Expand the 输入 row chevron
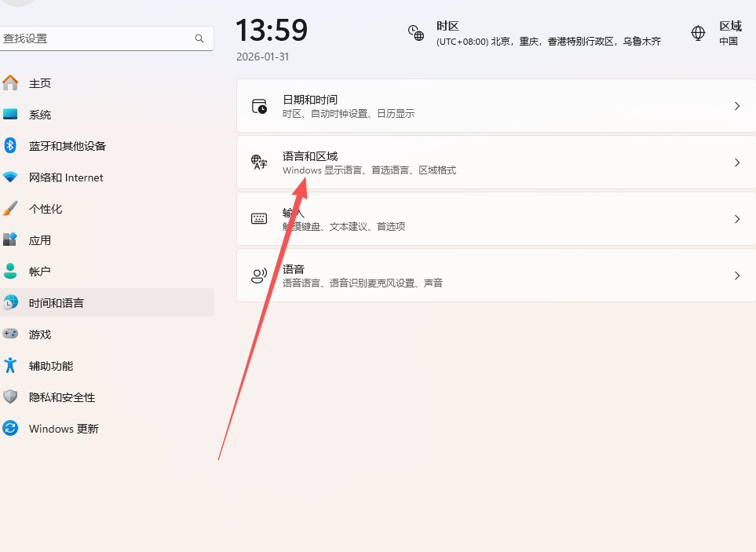The width and height of the screenshot is (756, 552). (736, 219)
